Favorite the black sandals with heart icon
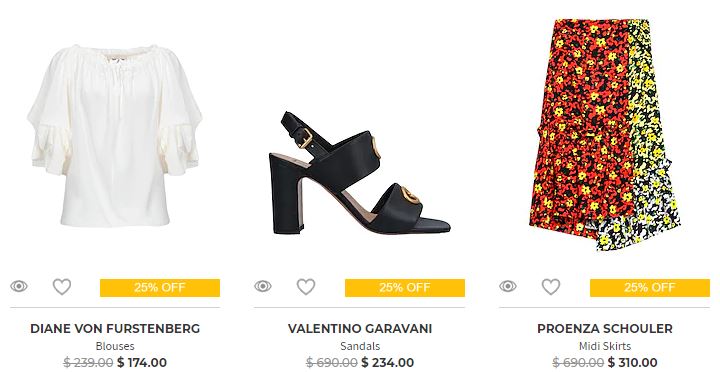The height and width of the screenshot is (372, 720). click(x=306, y=287)
